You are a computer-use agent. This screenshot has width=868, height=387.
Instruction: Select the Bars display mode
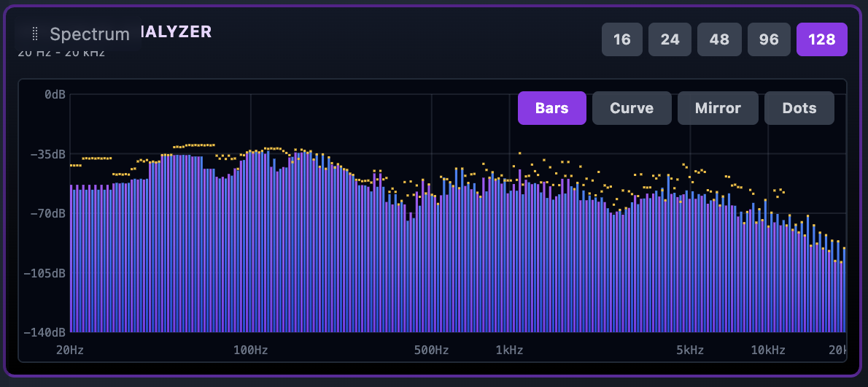coord(551,108)
